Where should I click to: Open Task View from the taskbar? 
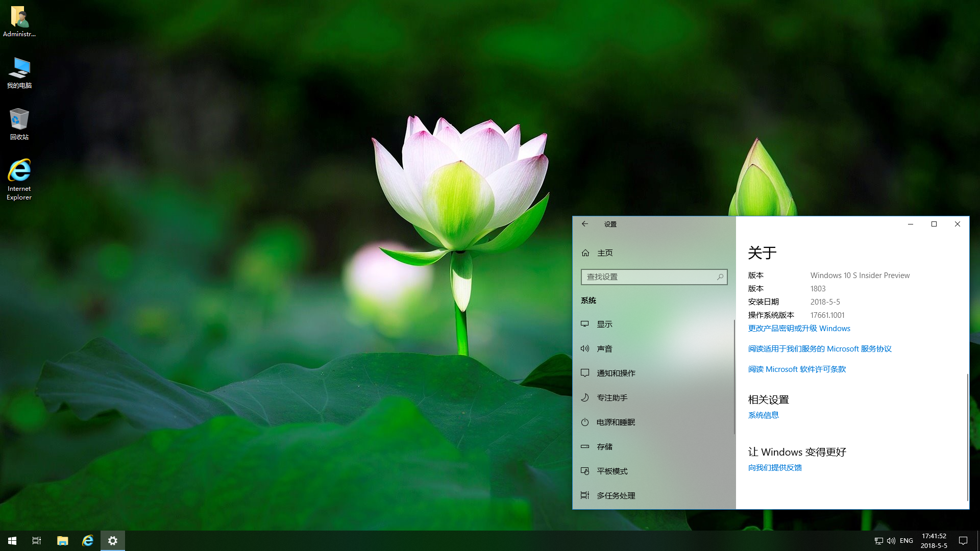click(37, 541)
